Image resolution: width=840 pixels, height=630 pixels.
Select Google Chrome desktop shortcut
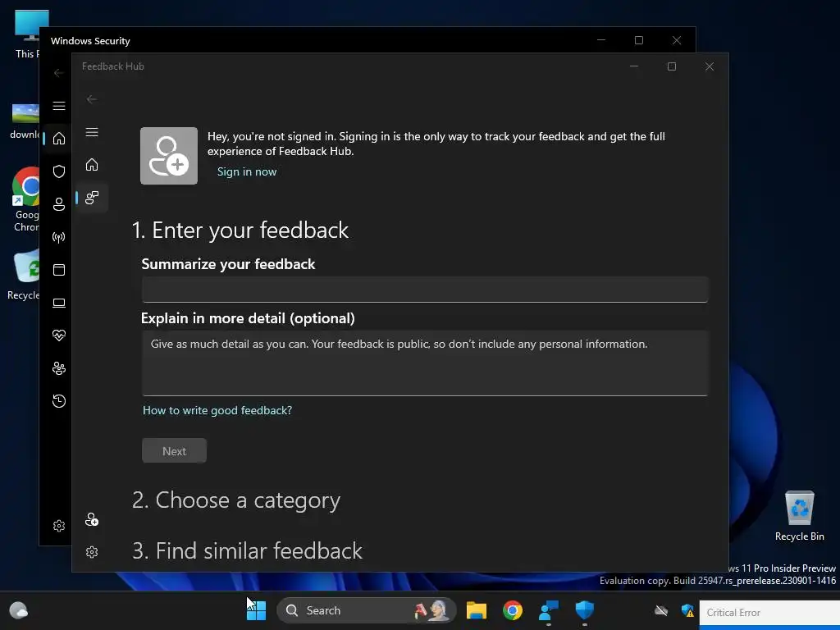pos(25,199)
